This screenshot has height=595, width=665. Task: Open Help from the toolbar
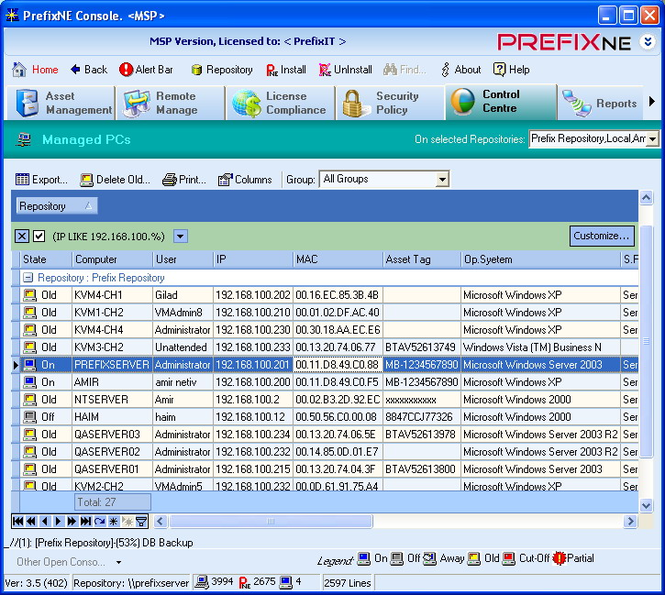coord(511,70)
